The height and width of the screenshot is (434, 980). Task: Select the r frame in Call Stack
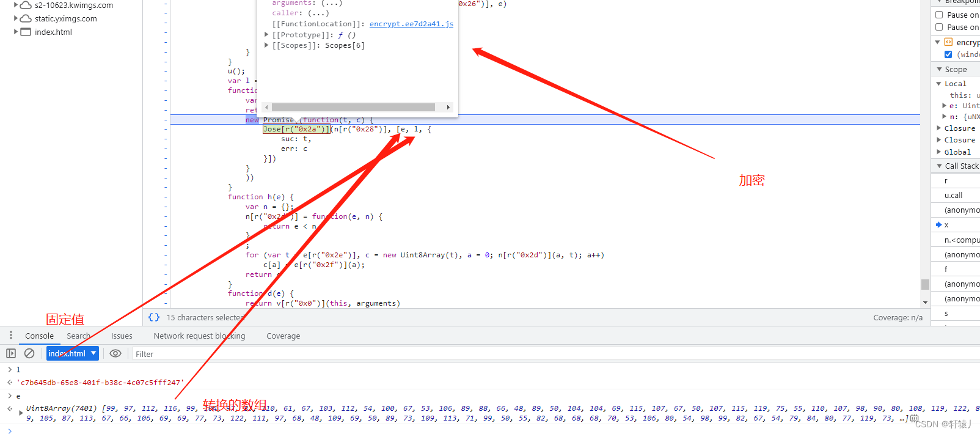coord(956,181)
